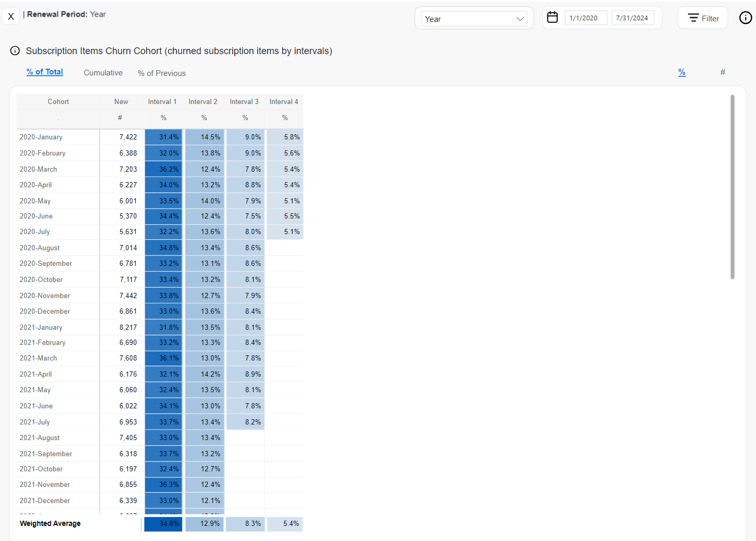The image size is (756, 541).
Task: Close the renewal period view with X
Action: 11,16
